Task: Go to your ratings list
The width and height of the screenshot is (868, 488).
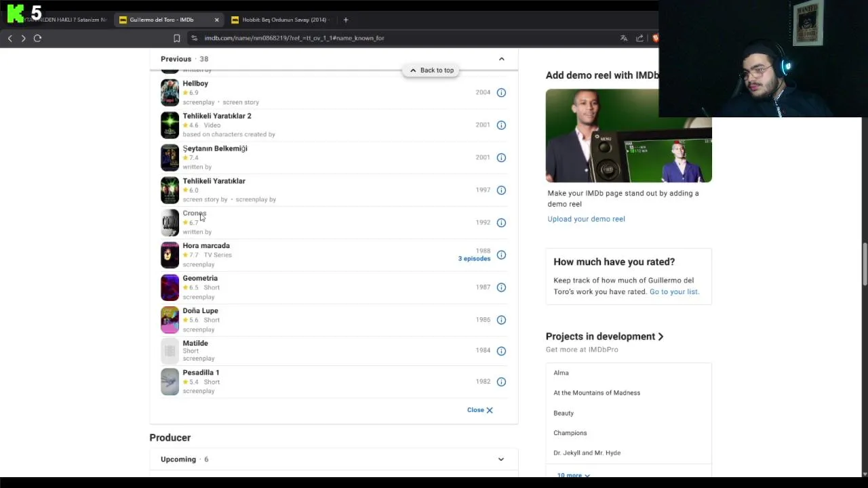Action: (674, 291)
